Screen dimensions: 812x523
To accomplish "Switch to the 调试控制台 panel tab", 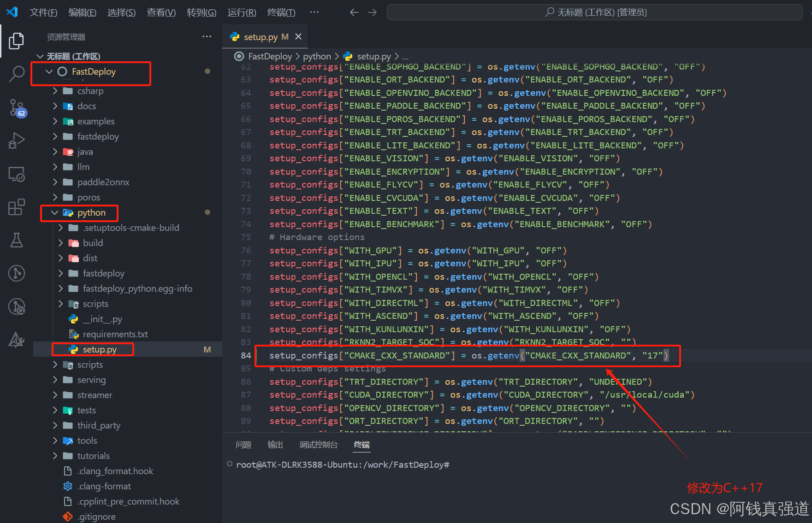I will coord(319,445).
